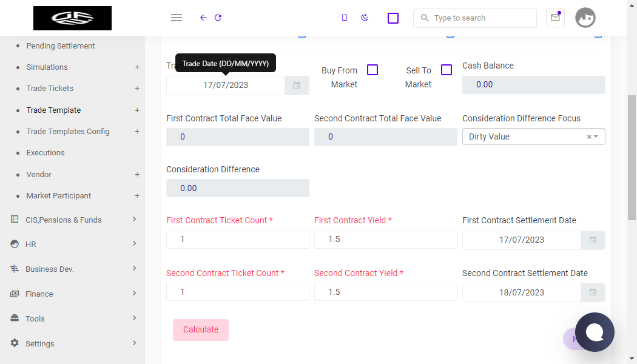Click the company logo

tap(72, 18)
